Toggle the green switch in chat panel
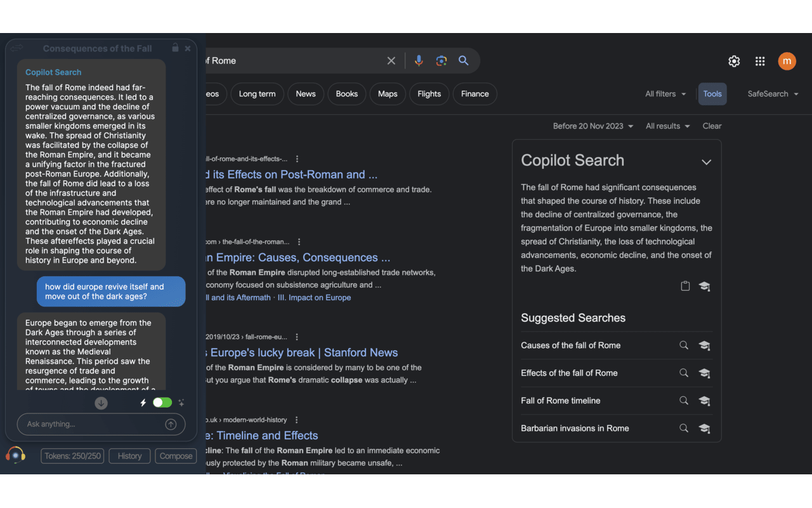The image size is (812, 508). [x=162, y=403]
